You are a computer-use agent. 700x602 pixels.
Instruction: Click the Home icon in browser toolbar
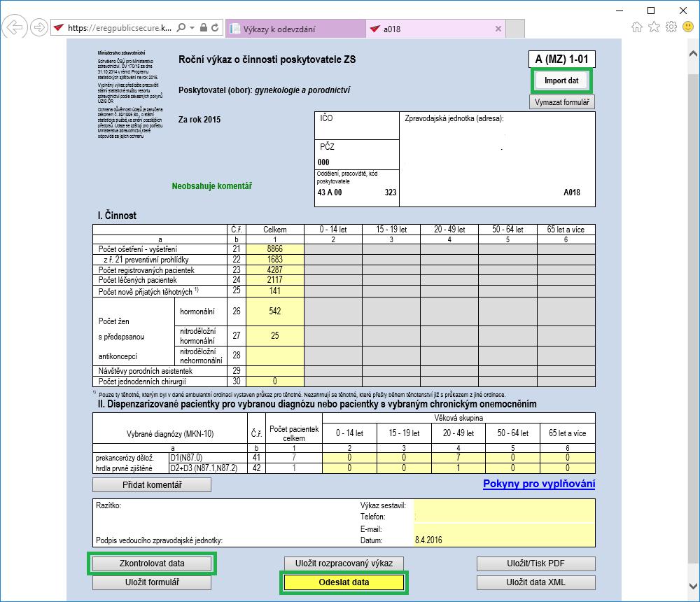637,27
